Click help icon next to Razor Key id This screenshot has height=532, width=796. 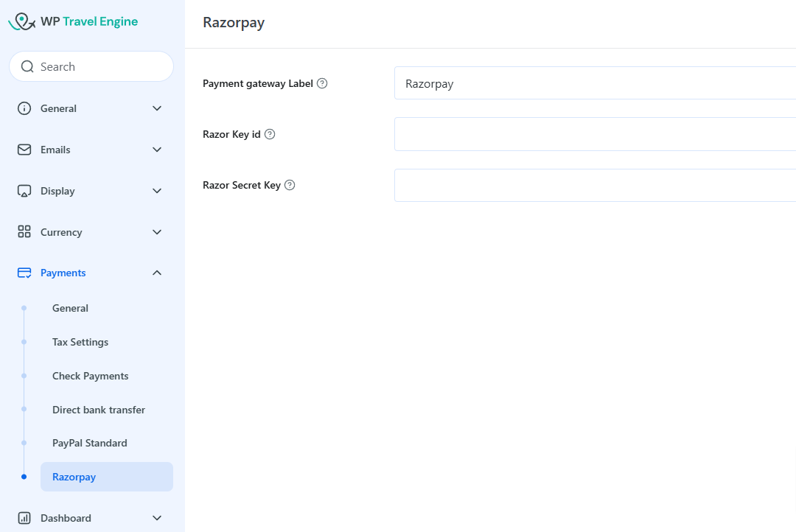(x=270, y=134)
